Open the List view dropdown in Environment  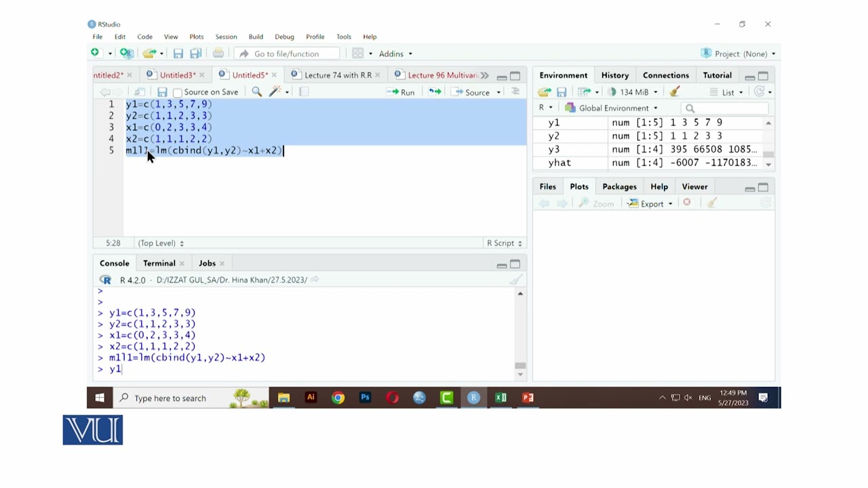click(727, 91)
